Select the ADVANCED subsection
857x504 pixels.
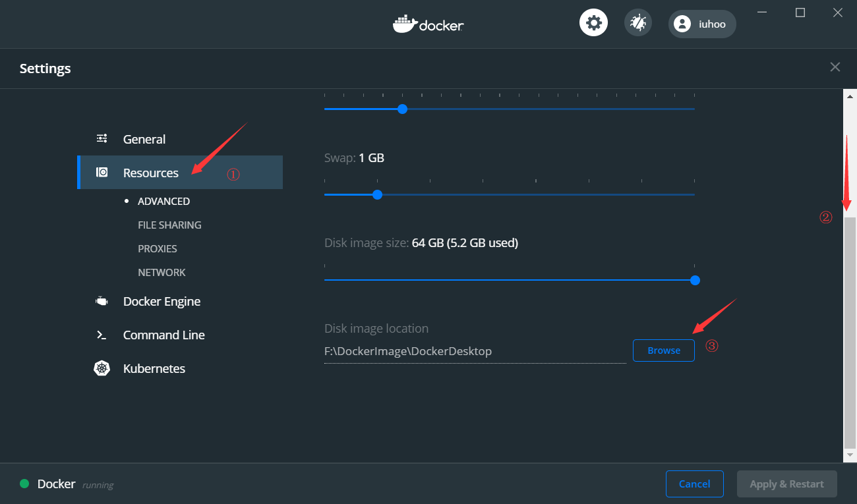[x=163, y=201]
